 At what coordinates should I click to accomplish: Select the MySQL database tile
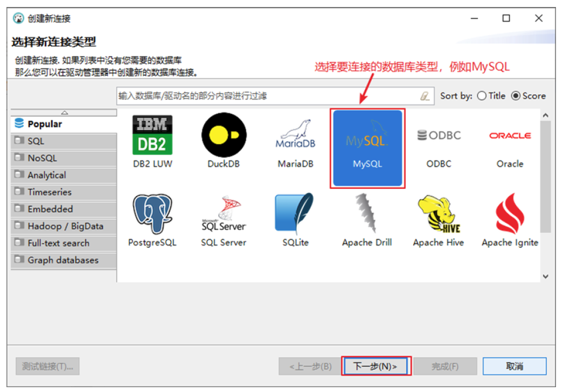(367, 148)
